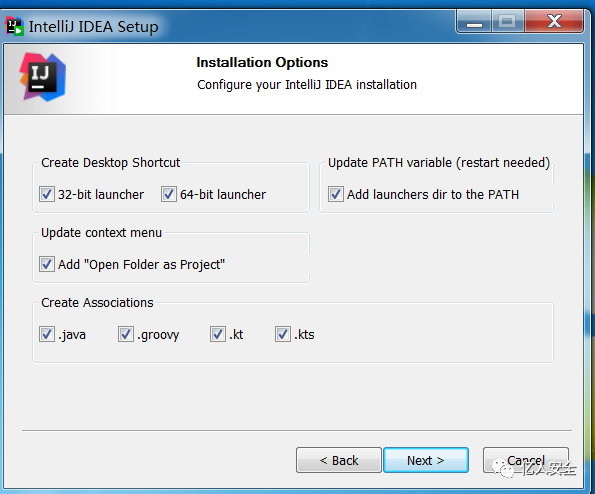The image size is (595, 494).
Task: Go to previous step with Back button
Action: pos(339,460)
